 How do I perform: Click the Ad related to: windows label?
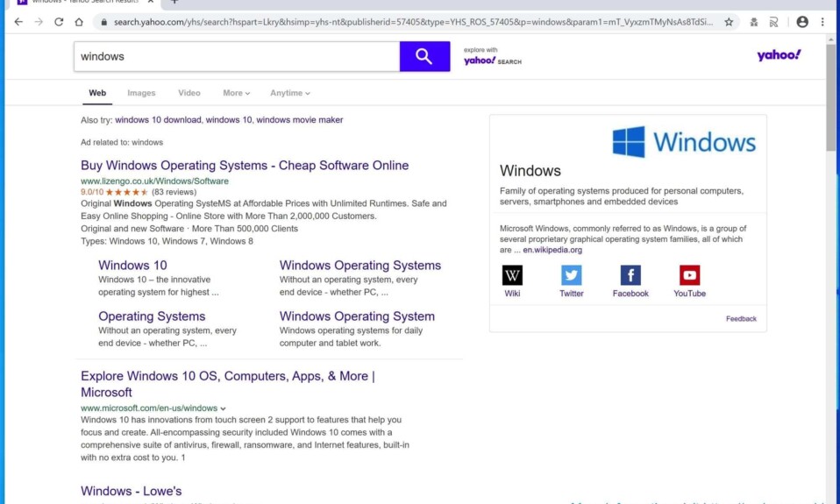(x=122, y=143)
